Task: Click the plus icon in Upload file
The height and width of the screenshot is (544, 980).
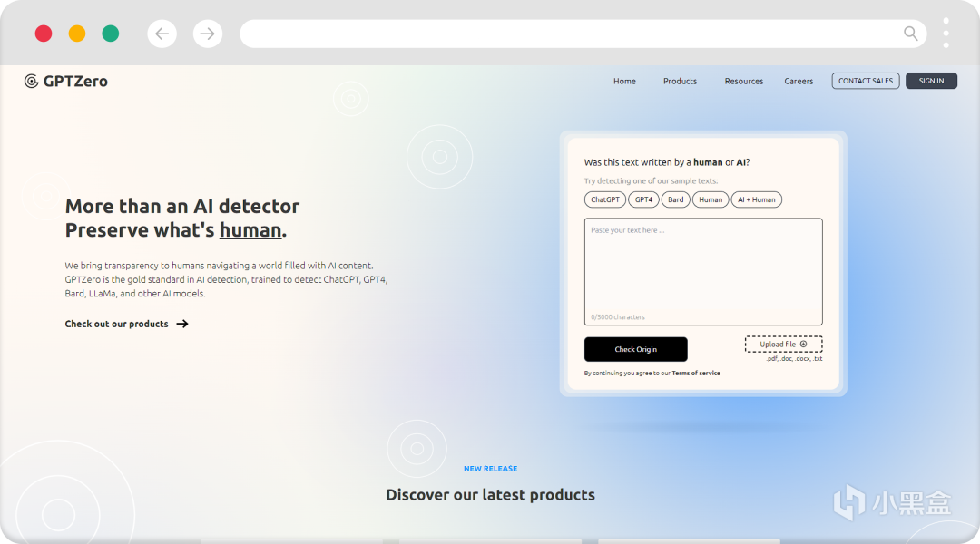Action: tap(804, 345)
